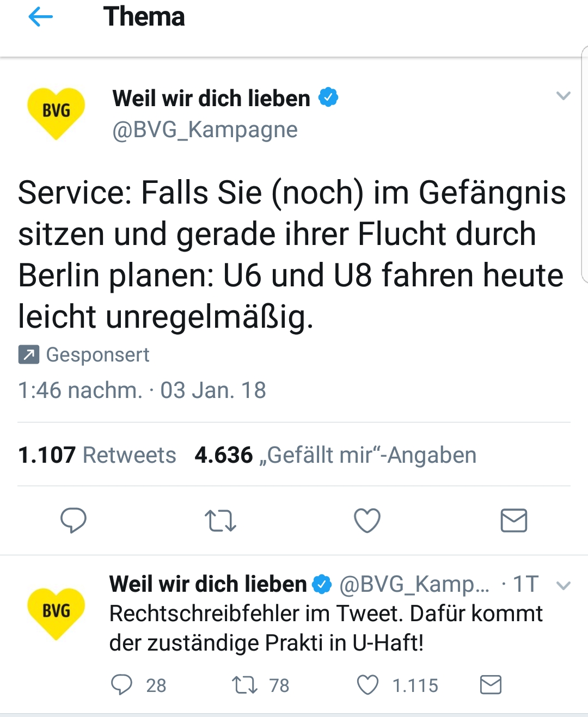This screenshot has width=588, height=717.
Task: Like the main tweet with heart
Action: 367,520
